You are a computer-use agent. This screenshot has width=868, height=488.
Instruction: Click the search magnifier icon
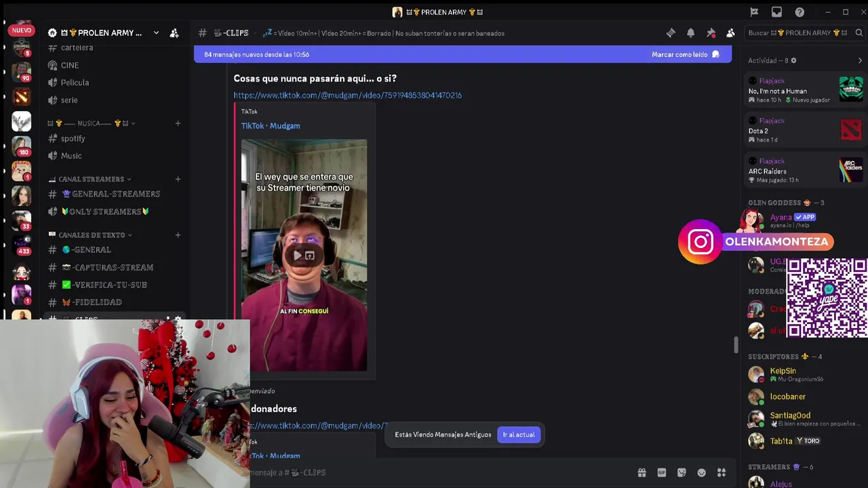point(859,33)
